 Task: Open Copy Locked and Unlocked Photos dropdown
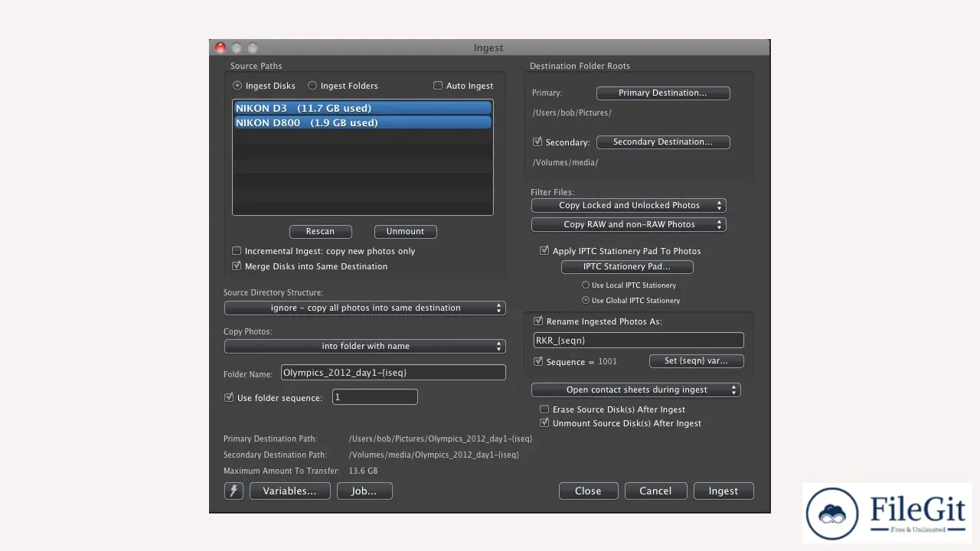[629, 205]
